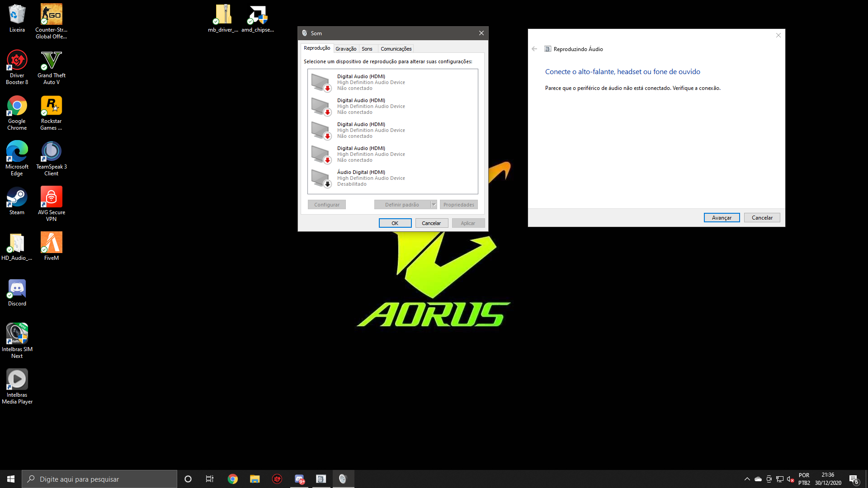Image resolution: width=868 pixels, height=488 pixels.
Task: Click the taskbar search box
Action: (x=99, y=479)
